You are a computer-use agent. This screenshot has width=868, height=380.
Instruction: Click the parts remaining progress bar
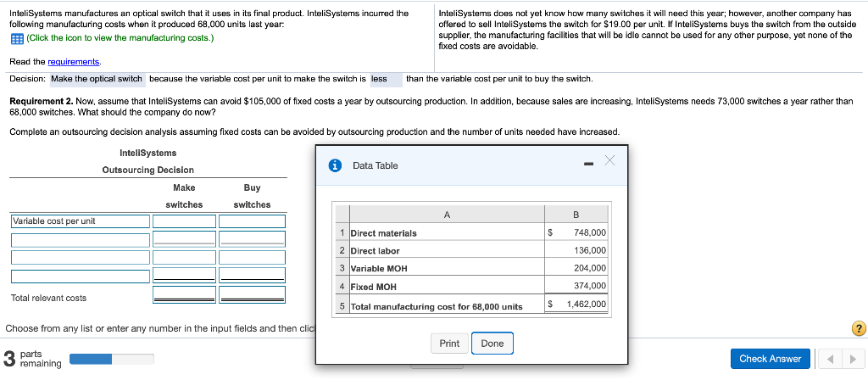pyautogui.click(x=112, y=359)
